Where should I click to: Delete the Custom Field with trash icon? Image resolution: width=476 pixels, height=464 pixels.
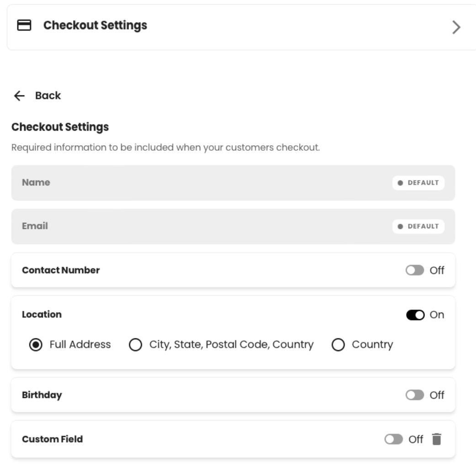pyautogui.click(x=437, y=439)
